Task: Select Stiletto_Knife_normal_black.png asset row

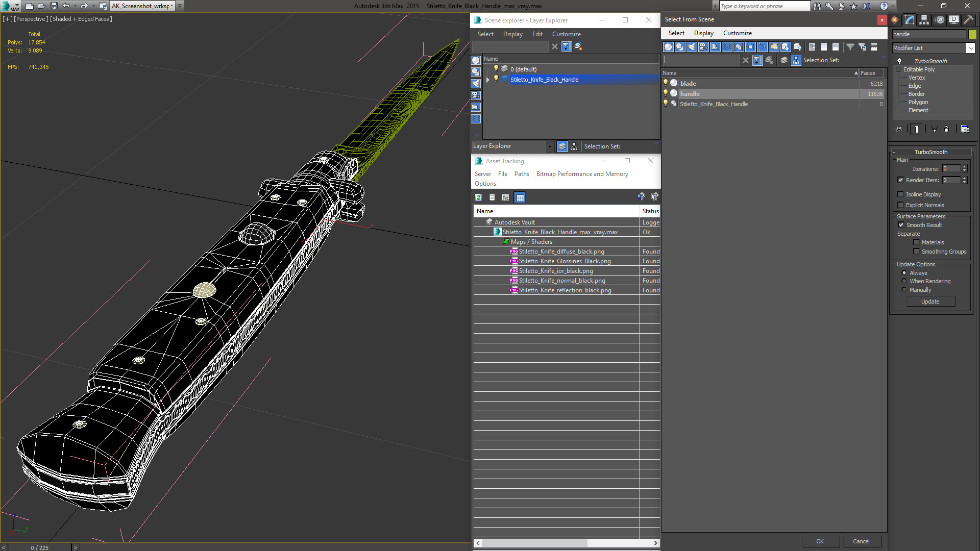Action: click(x=567, y=281)
